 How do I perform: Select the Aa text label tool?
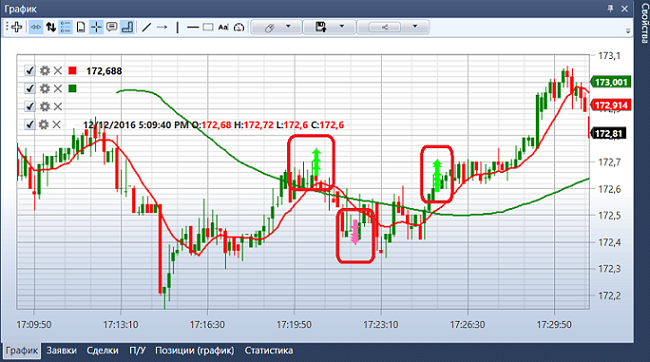click(223, 27)
